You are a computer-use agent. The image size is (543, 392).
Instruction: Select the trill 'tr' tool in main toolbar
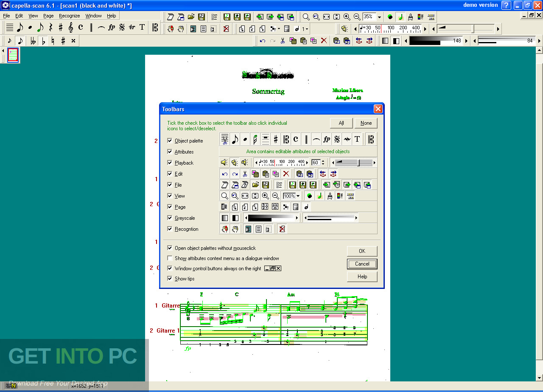pyautogui.click(x=132, y=28)
